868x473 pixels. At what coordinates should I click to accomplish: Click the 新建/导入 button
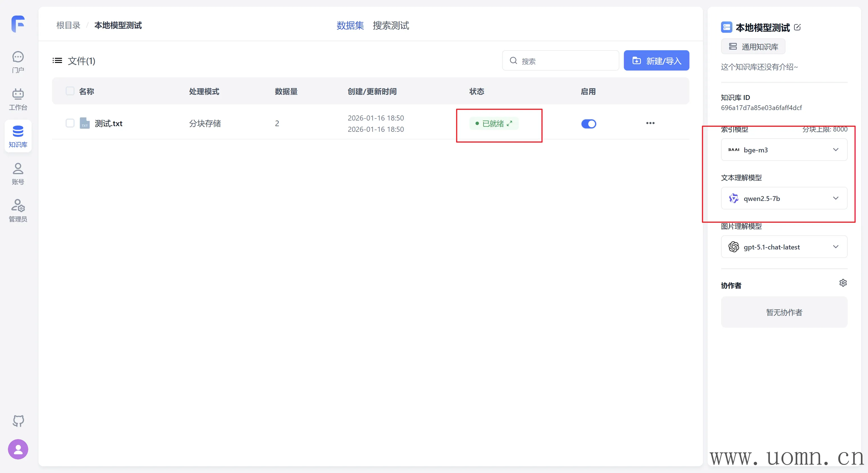click(656, 61)
